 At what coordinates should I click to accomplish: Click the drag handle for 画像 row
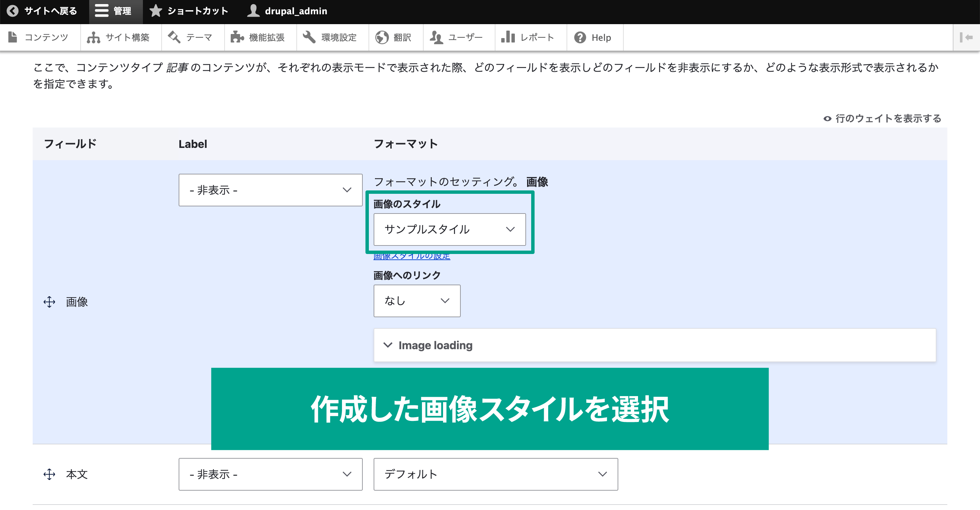(x=49, y=302)
